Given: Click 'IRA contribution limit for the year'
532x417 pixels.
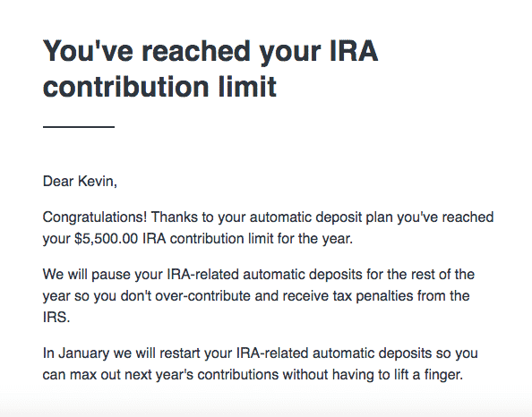Looking at the screenshot, I should click(x=247, y=239).
